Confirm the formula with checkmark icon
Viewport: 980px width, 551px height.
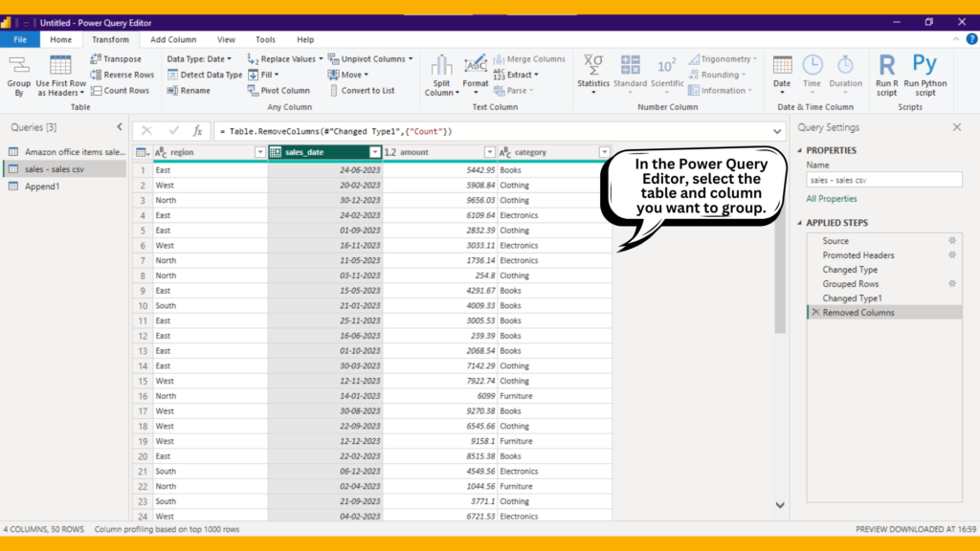[174, 130]
